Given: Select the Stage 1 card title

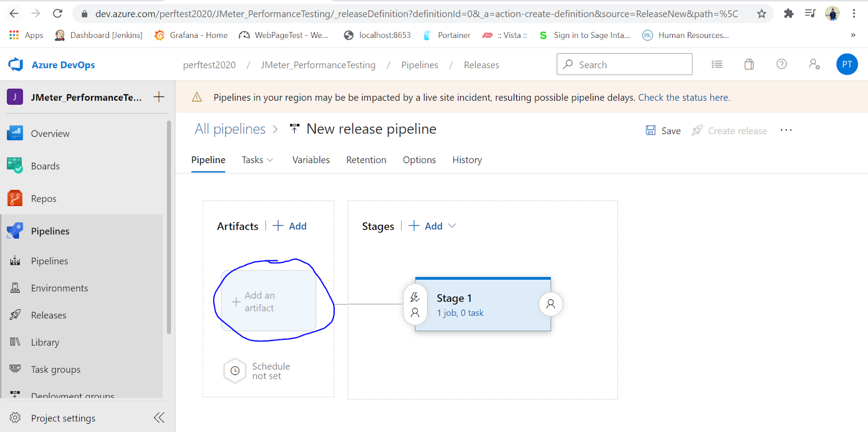Looking at the screenshot, I should [454, 298].
